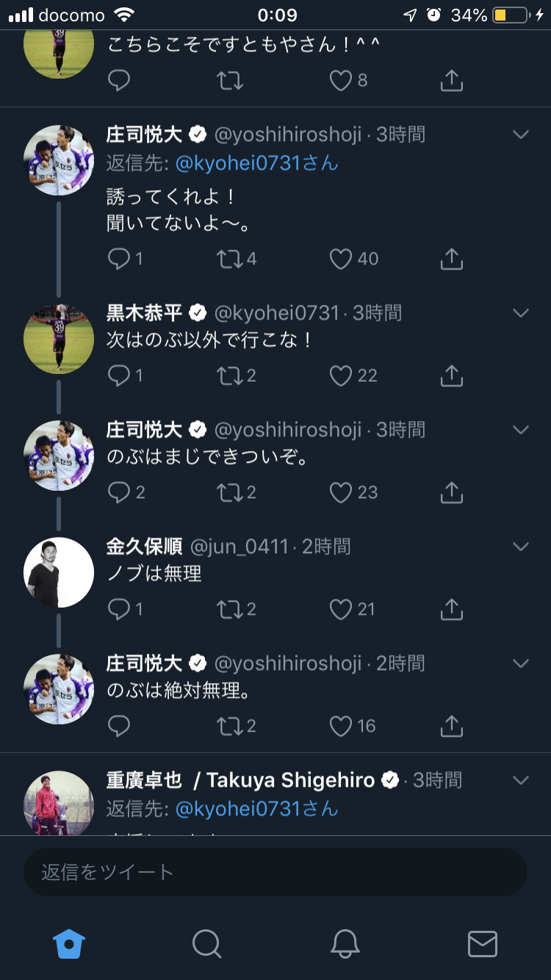The height and width of the screenshot is (980, 551).
Task: Share the 誘ってくれよ tweet
Action: [x=451, y=259]
